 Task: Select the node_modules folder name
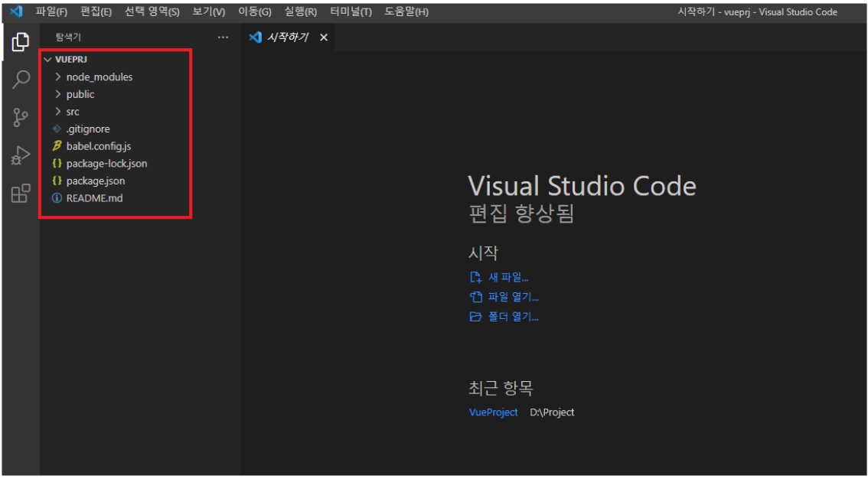pyautogui.click(x=100, y=77)
